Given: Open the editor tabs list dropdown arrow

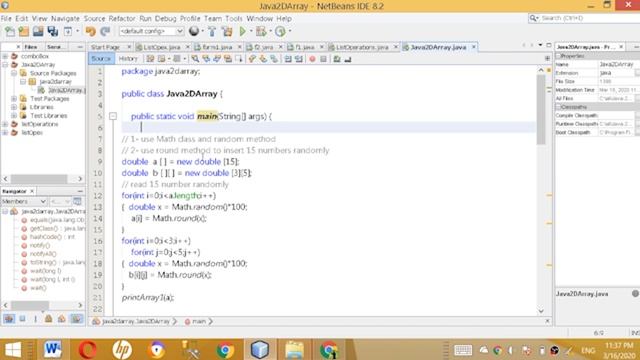Looking at the screenshot, I should [x=540, y=45].
